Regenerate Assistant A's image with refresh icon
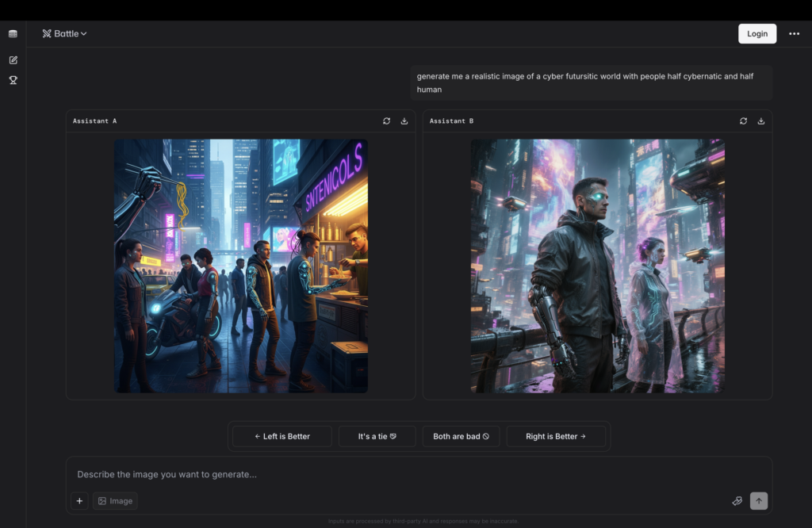The image size is (812, 528). click(386, 121)
